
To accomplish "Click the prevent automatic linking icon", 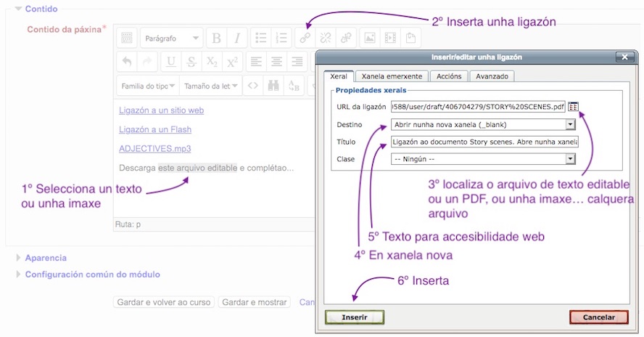I will [346, 38].
